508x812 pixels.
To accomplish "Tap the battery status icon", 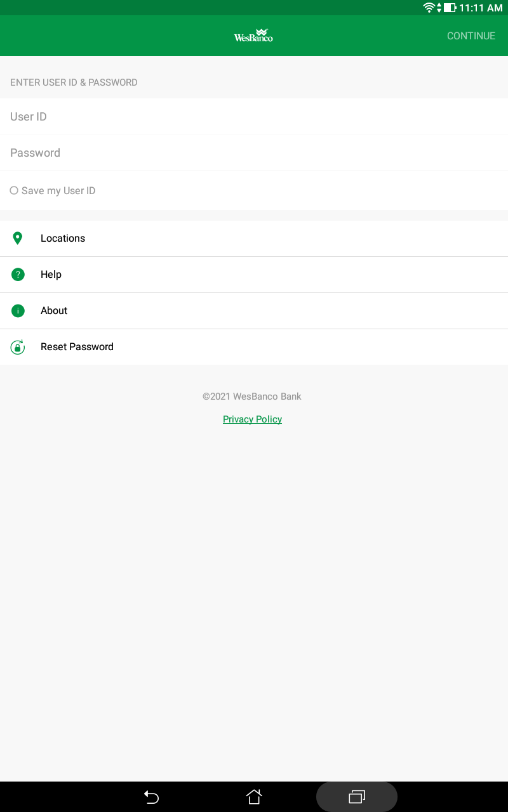I will [450, 8].
